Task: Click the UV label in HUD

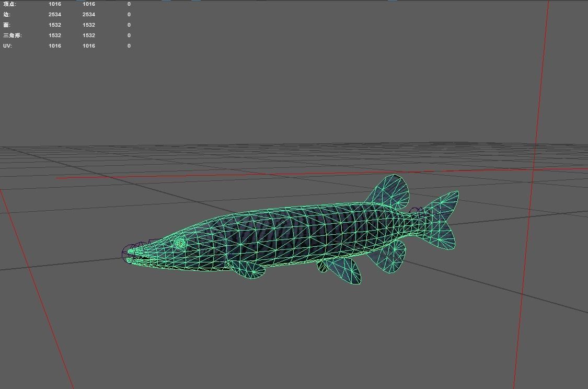Action: coord(7,46)
